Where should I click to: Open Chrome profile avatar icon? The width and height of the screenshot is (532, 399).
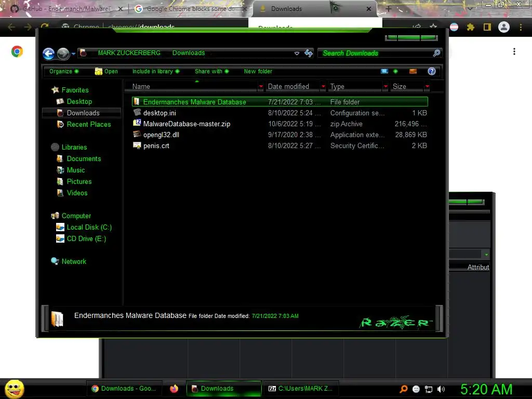pos(504,27)
